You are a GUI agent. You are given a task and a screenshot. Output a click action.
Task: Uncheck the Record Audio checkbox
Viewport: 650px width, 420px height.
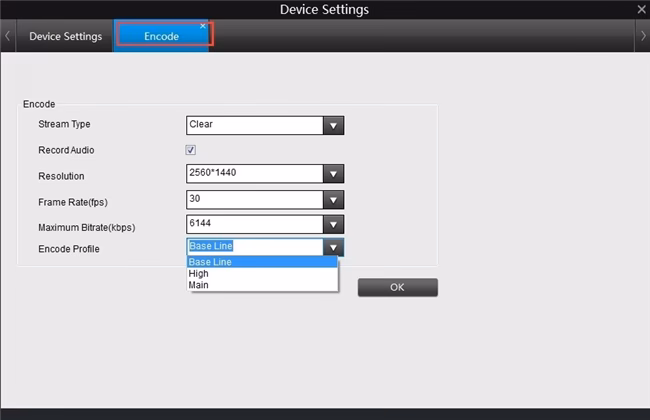click(x=191, y=150)
